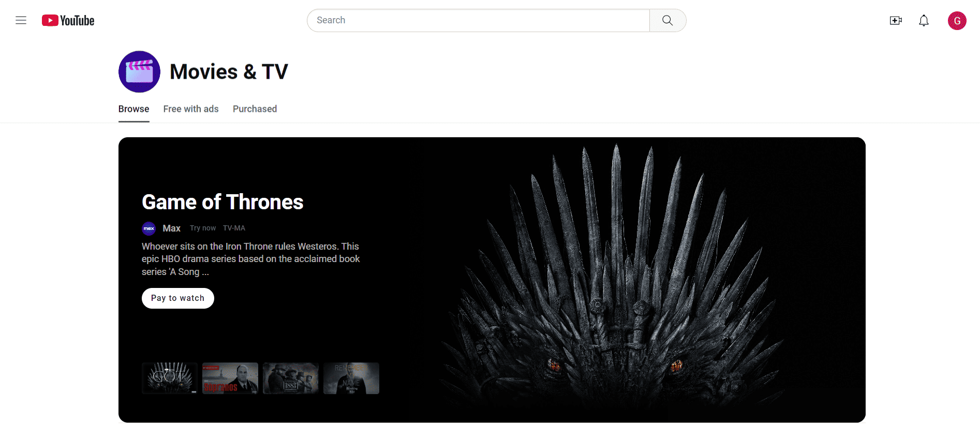980x434 pixels.
Task: Switch to the Purchased tab
Action: (255, 109)
